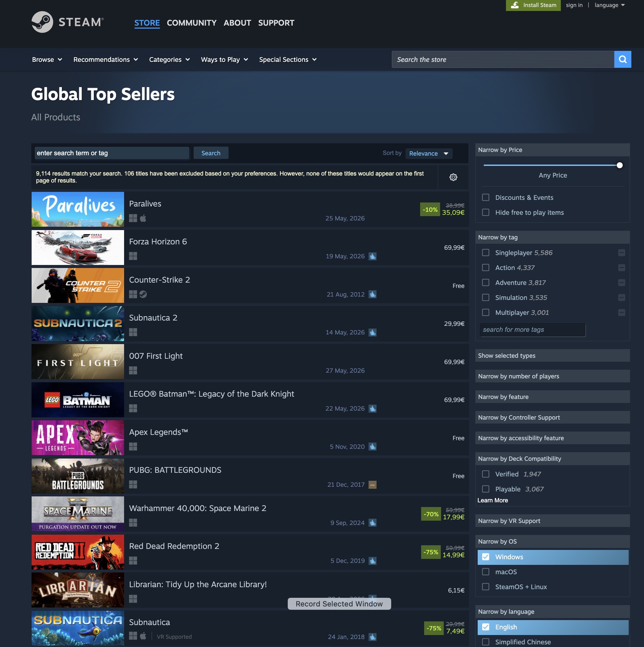This screenshot has width=644, height=647.
Task: Exclude the Multiplayer tag minus icon
Action: [x=622, y=313]
